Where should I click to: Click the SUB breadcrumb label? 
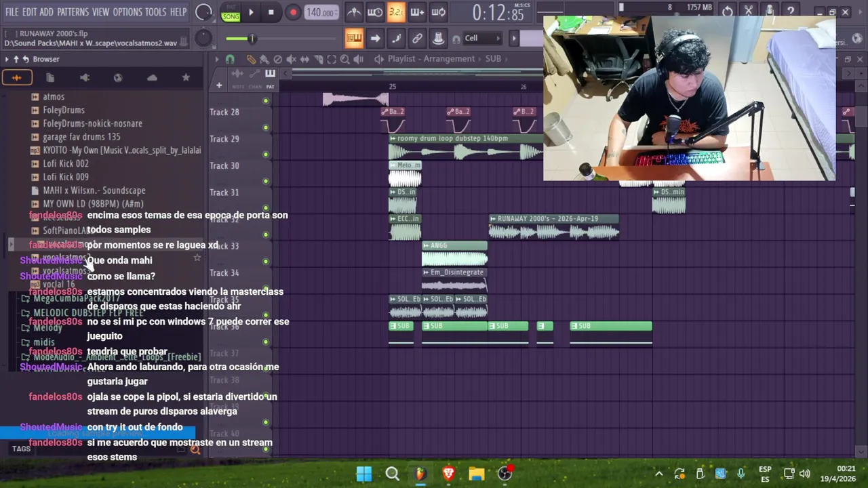pos(493,59)
